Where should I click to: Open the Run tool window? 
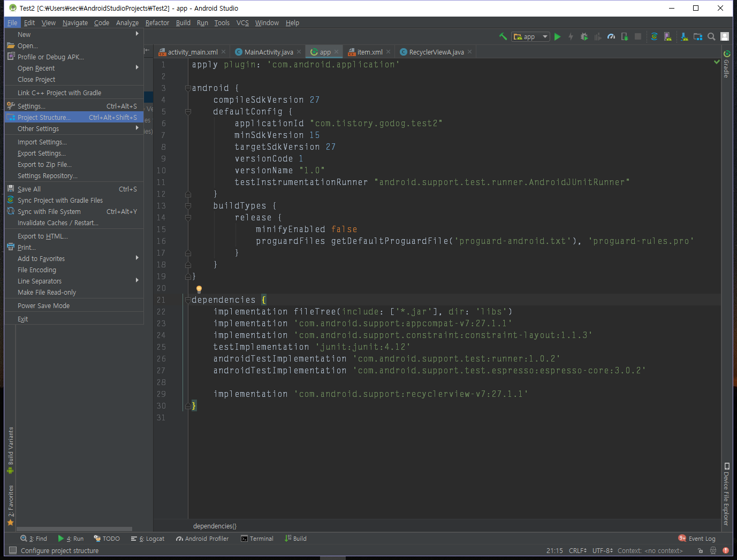71,539
